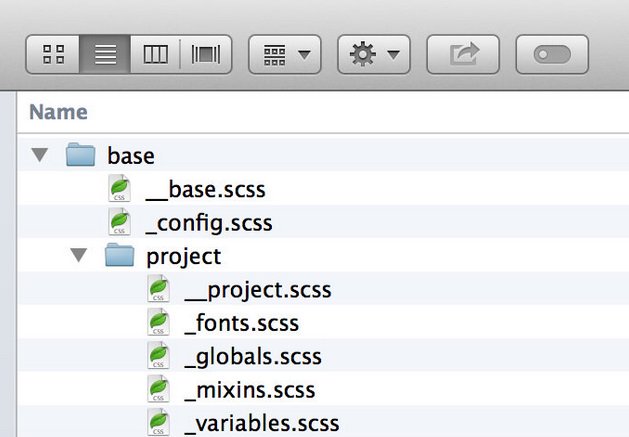Screen dimensions: 629x437
Task: Collapse the base folder disclosure triangle
Action: pyautogui.click(x=40, y=155)
